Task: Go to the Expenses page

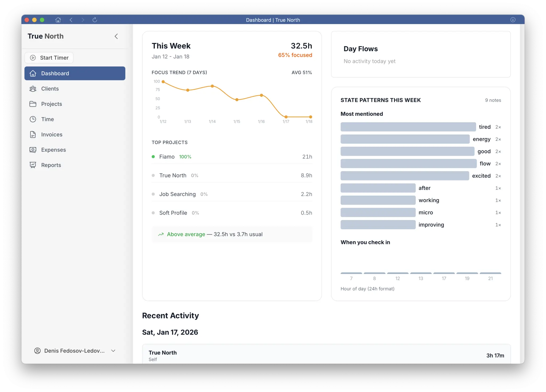Action: click(x=53, y=150)
